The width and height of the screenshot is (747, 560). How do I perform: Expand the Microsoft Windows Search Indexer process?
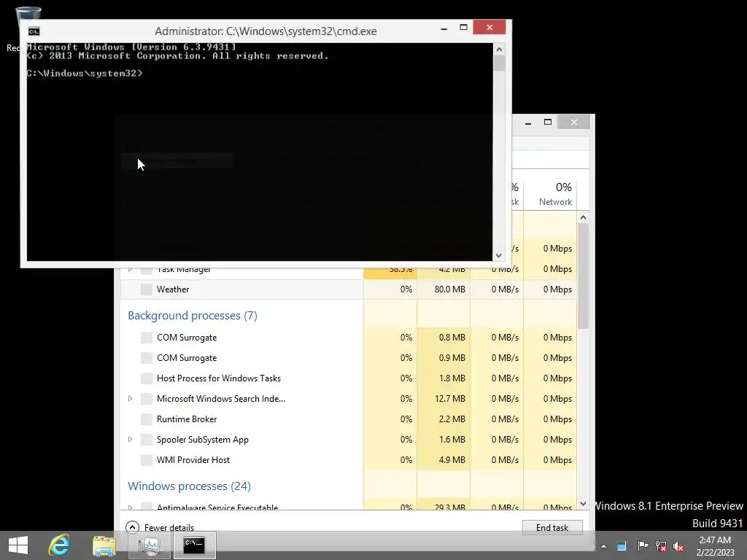130,399
